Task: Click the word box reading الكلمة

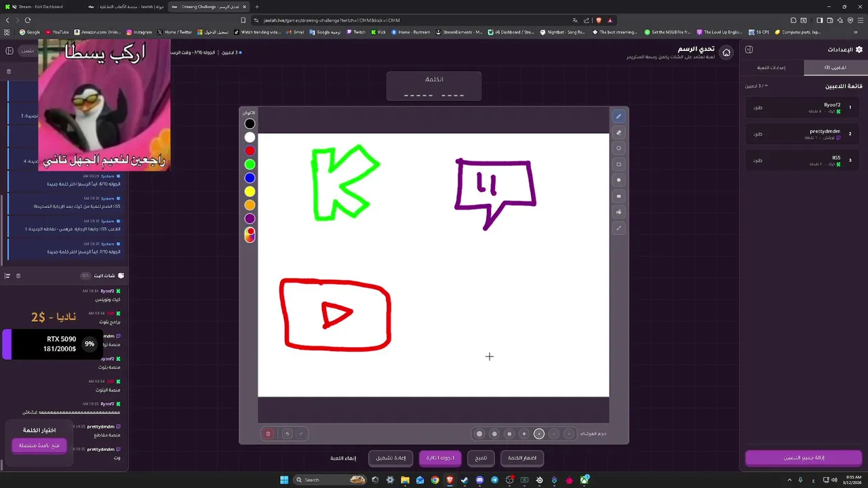Action: tap(434, 86)
